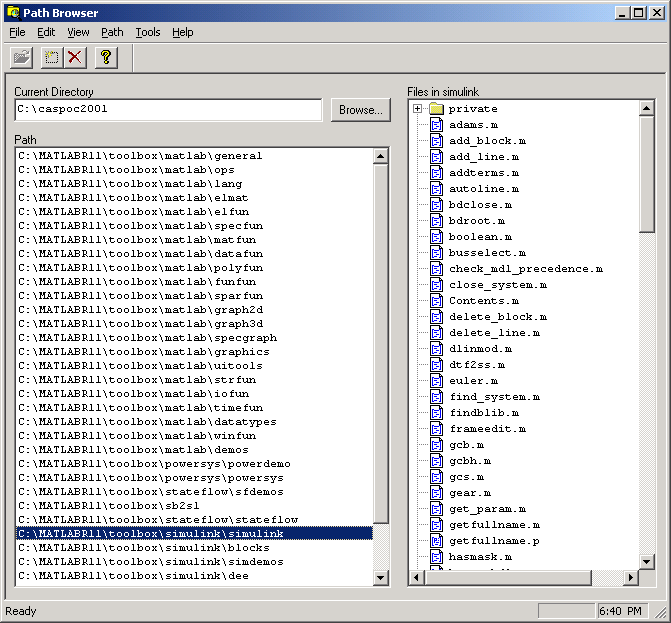
Task: Click the add_line.m file icon
Action: tap(436, 157)
